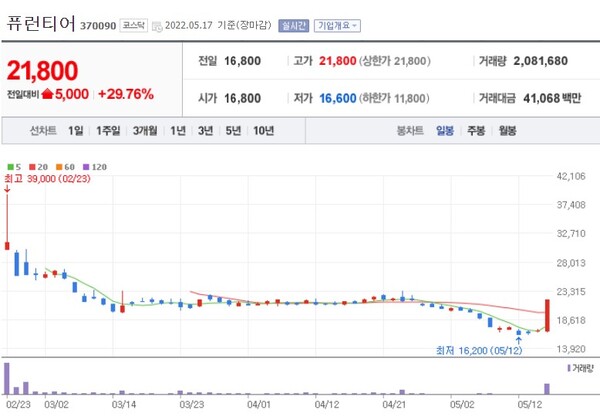The width and height of the screenshot is (600, 420).
Task: Click the red 20-day moving average swatch
Action: coord(32,167)
